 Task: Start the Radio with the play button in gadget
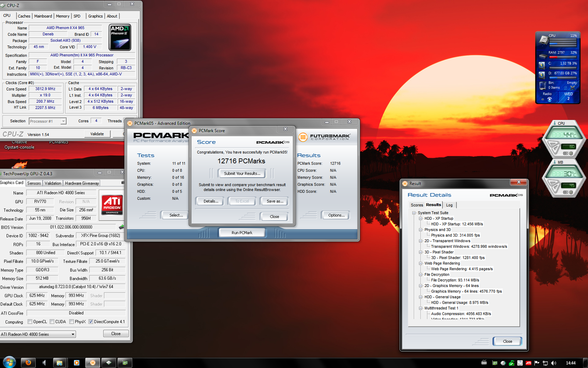pyautogui.click(x=549, y=99)
